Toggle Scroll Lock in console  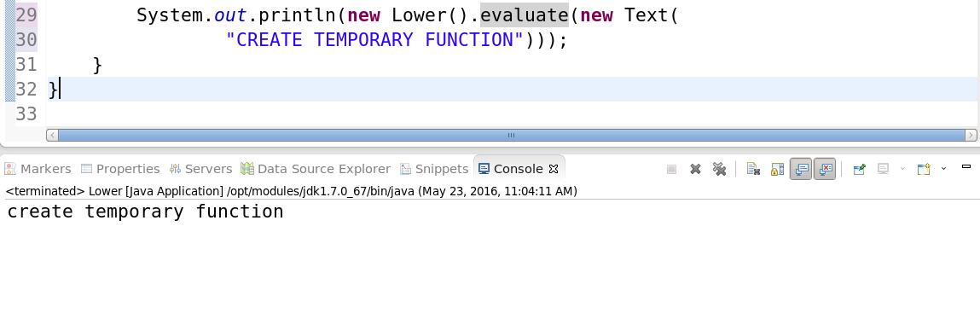(777, 169)
